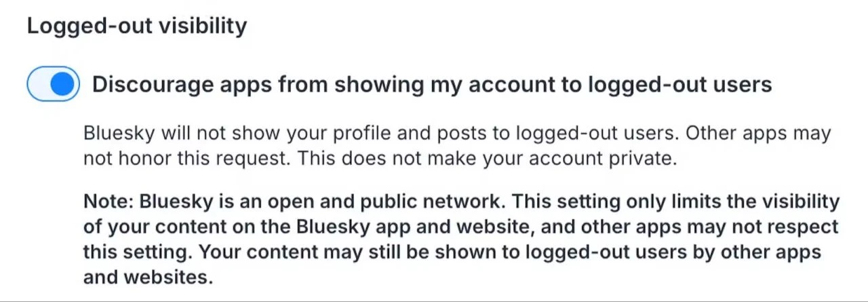Click the final "and websites." line of the note
This screenshot has width=868, height=302.
coord(148,277)
